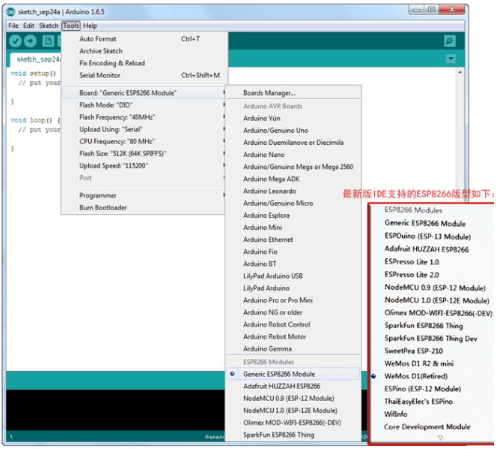The image size is (504, 449).
Task: Pick Arduino Pro or Pro Mini
Action: pyautogui.click(x=293, y=300)
